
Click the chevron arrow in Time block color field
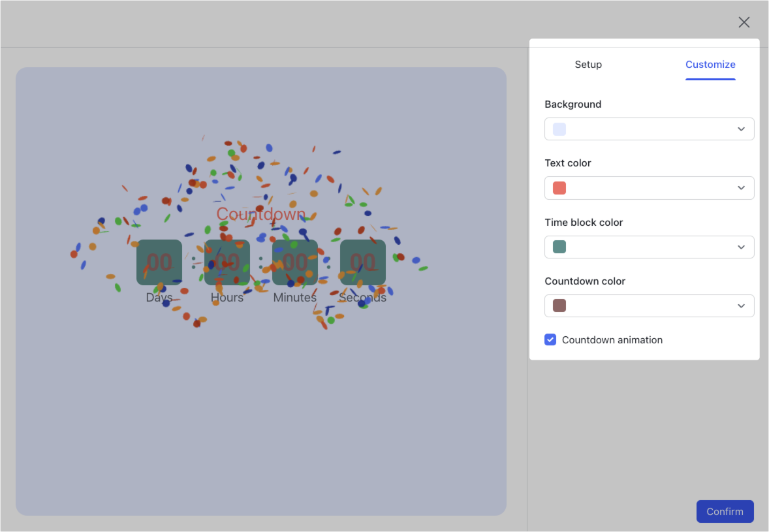pos(741,247)
